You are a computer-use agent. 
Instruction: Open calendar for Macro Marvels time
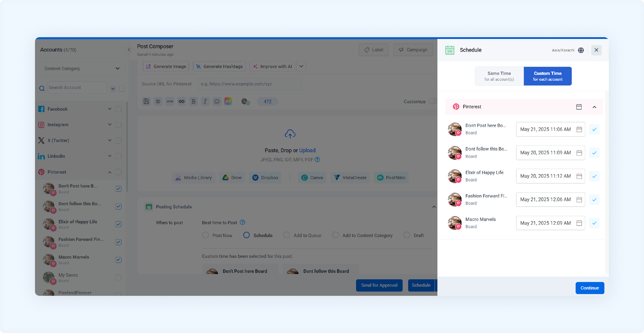[579, 223]
